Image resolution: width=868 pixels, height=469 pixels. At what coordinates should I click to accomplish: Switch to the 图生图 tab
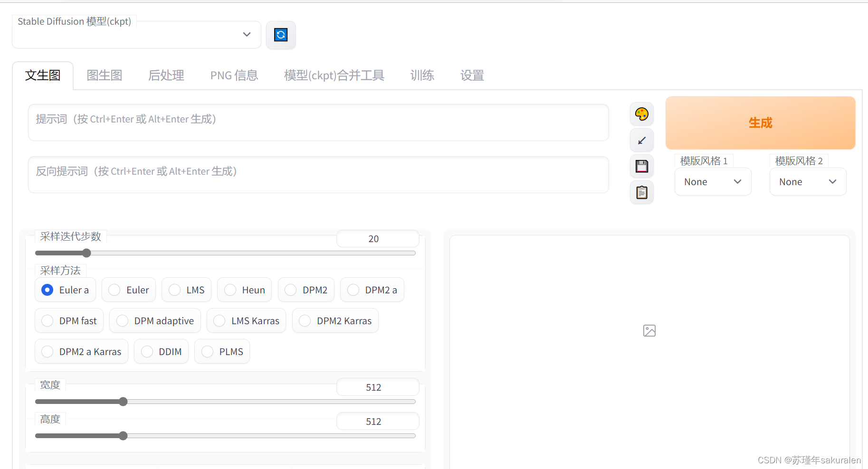click(x=105, y=75)
